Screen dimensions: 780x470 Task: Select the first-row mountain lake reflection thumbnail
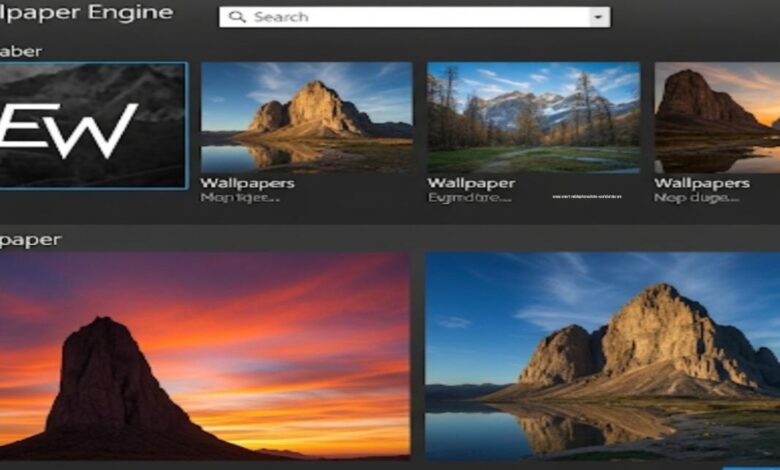(x=306, y=117)
